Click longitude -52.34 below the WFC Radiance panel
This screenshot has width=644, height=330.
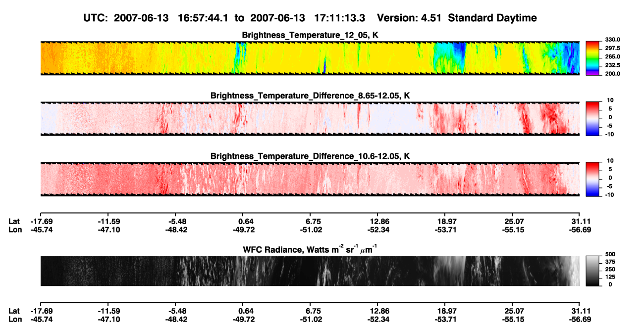[x=377, y=319]
